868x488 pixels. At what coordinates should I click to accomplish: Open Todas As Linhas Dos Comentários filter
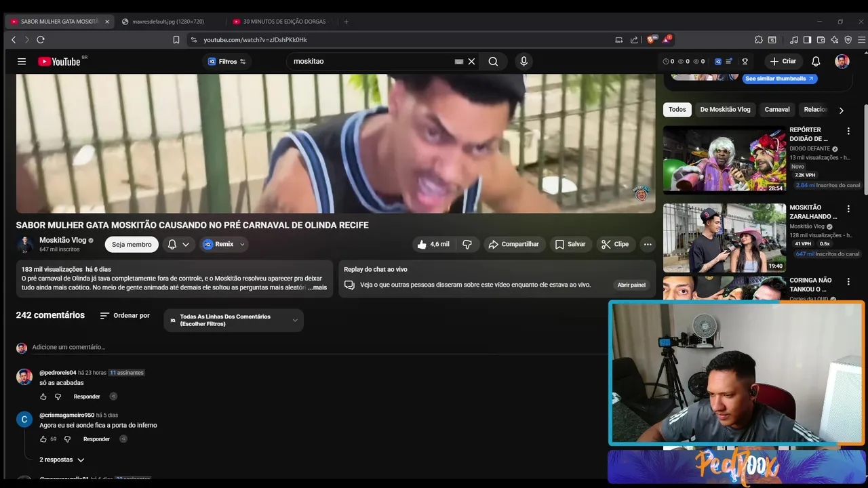233,320
